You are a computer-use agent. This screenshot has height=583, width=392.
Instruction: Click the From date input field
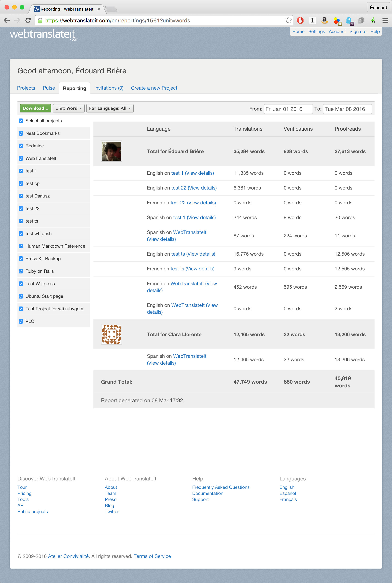click(288, 109)
